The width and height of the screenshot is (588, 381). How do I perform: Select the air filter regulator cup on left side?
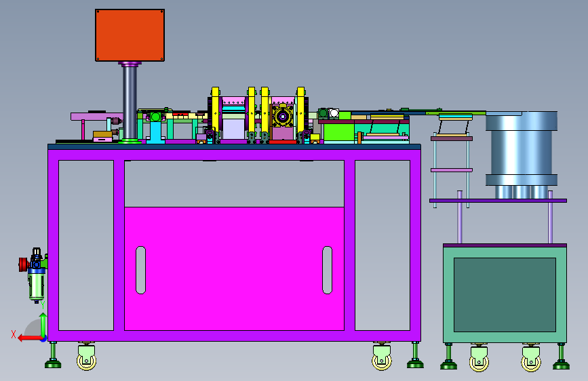pos(37,287)
